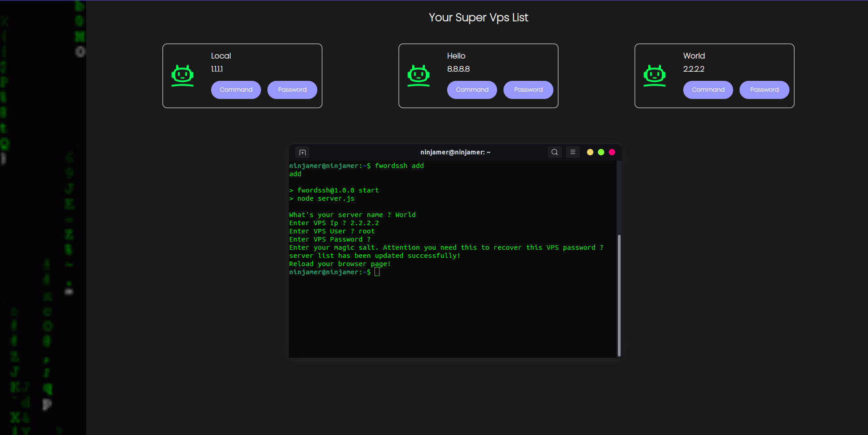Click the '> node server.js' line
Image resolution: width=868 pixels, height=435 pixels.
pos(322,198)
